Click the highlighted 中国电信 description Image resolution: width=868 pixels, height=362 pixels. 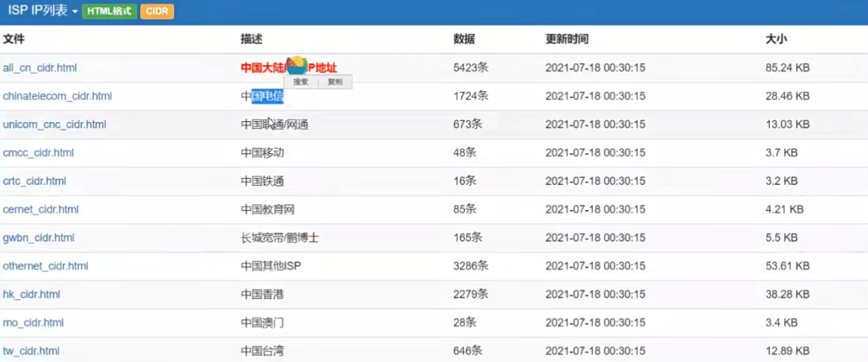click(x=262, y=97)
